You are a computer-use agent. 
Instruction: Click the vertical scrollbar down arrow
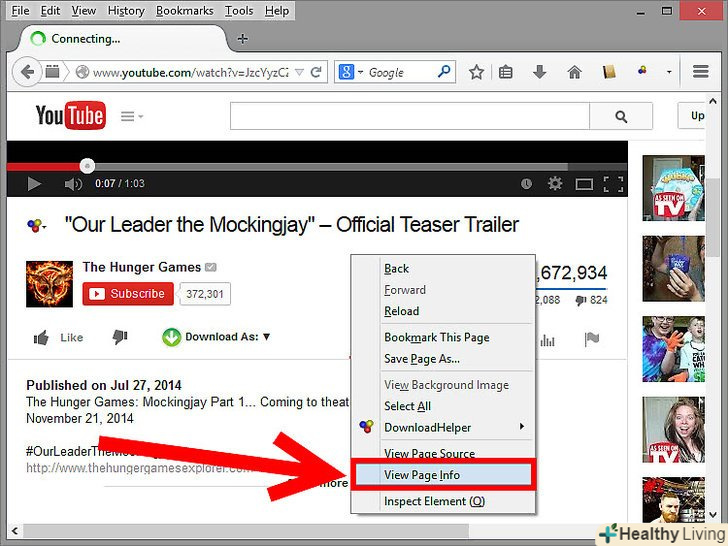click(713, 514)
